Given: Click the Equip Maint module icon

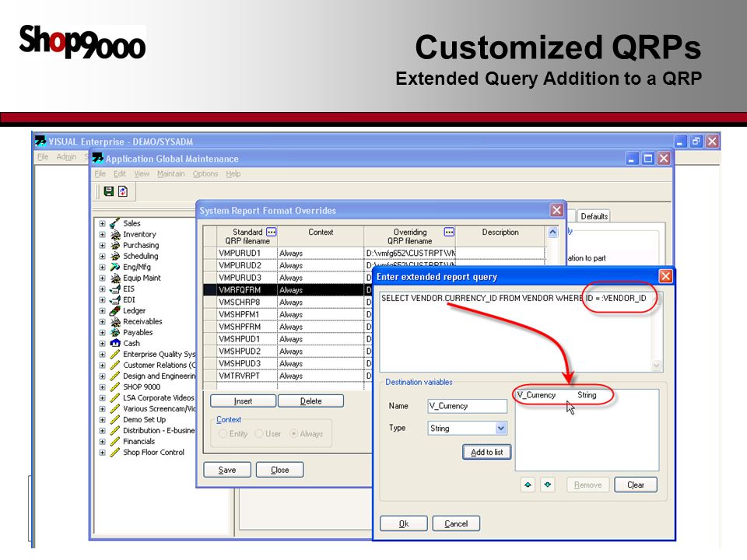Looking at the screenshot, I should pos(115,278).
